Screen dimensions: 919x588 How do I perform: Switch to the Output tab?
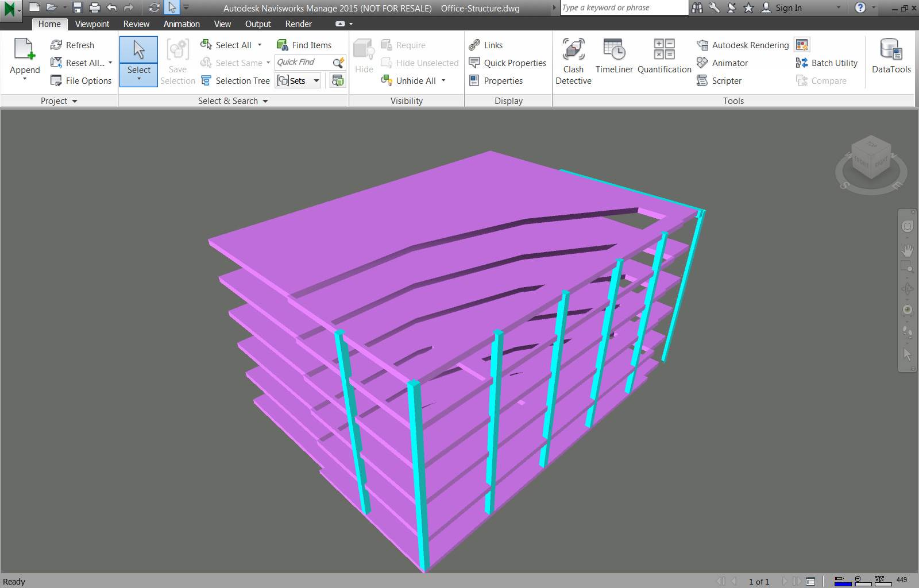point(258,24)
